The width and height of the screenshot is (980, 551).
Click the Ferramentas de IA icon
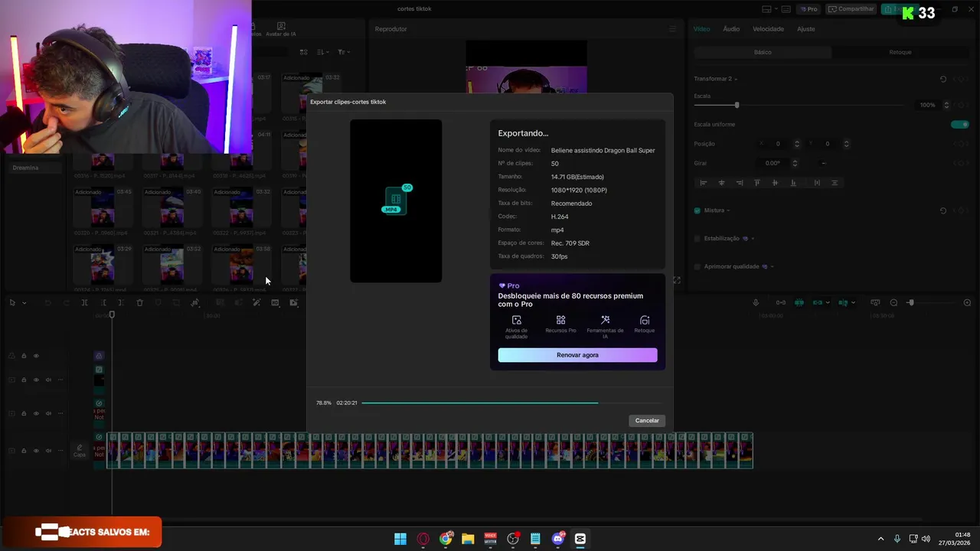coord(605,320)
